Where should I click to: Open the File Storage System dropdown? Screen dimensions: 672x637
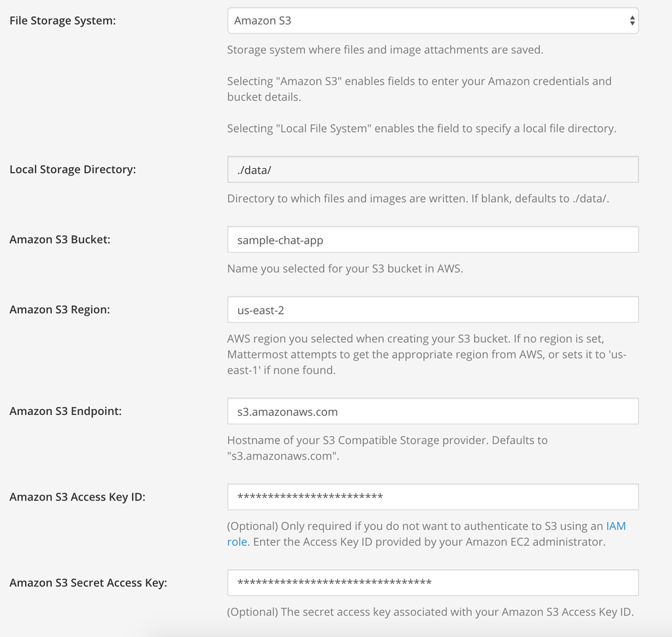point(432,20)
